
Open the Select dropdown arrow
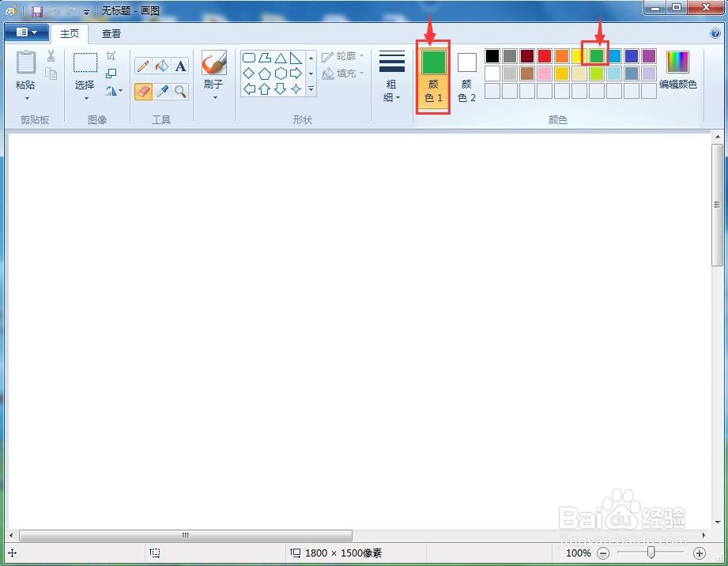86,98
